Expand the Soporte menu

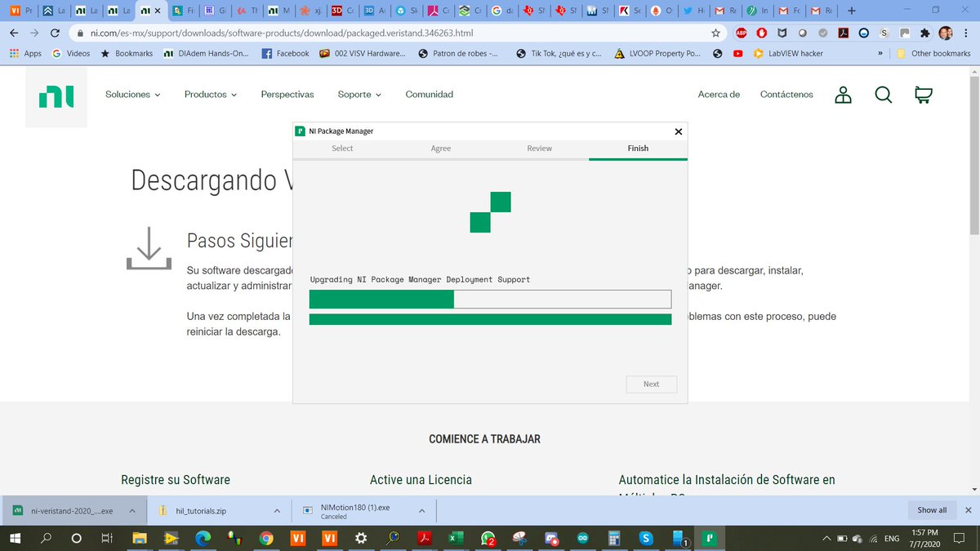click(359, 95)
